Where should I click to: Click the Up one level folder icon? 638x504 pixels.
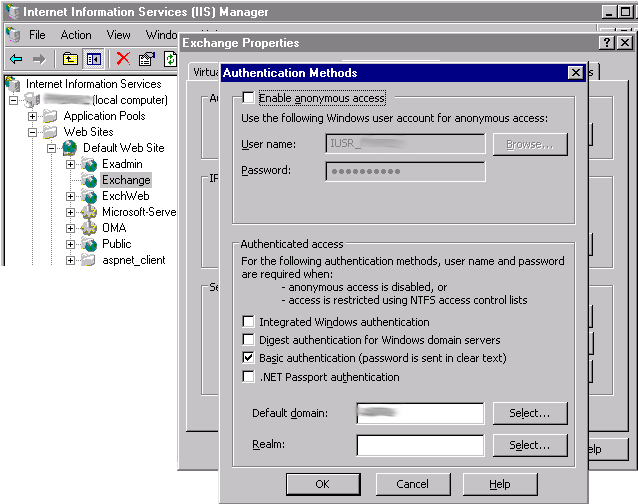pos(70,59)
